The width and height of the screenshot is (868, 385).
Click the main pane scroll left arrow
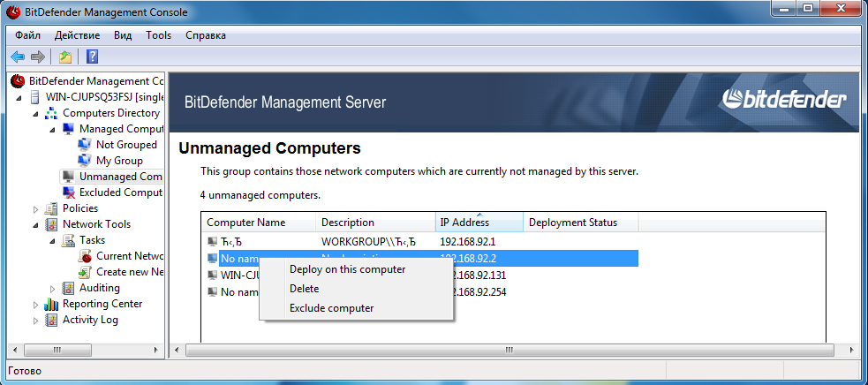177,350
